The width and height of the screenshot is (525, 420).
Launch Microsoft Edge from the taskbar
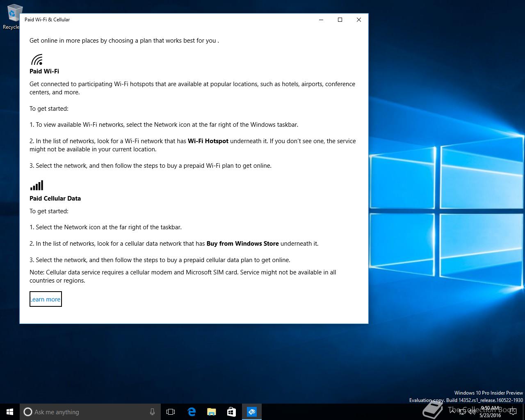click(x=191, y=412)
